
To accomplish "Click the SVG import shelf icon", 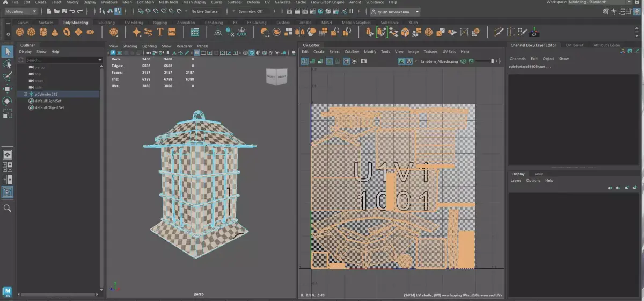I will pyautogui.click(x=172, y=32).
